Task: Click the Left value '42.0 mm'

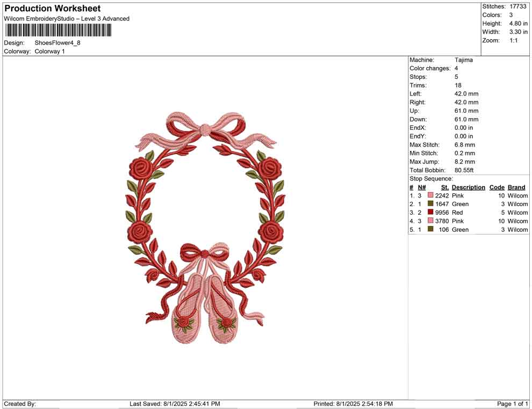Action: click(466, 94)
